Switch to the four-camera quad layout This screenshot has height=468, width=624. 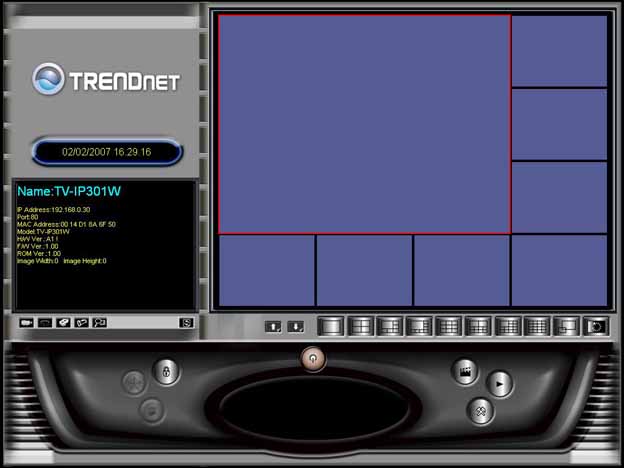point(360,326)
